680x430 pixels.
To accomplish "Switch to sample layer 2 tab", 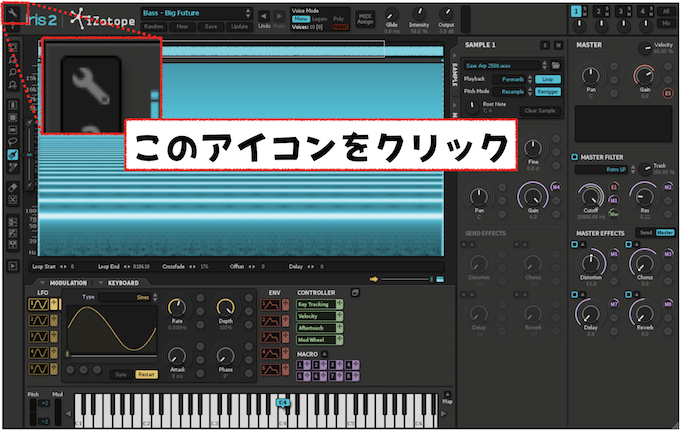I will (x=598, y=11).
